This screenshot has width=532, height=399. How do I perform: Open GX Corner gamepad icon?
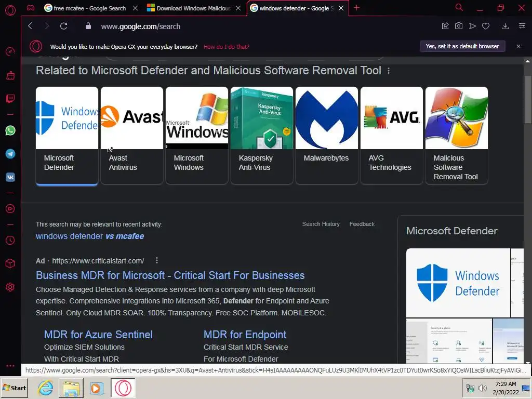tap(31, 8)
